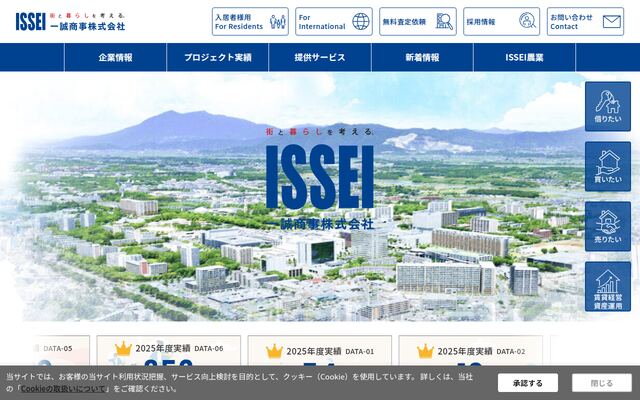The image size is (640, 400).
Task: Open the 無料査定依頼 request button
Action: click(x=418, y=22)
